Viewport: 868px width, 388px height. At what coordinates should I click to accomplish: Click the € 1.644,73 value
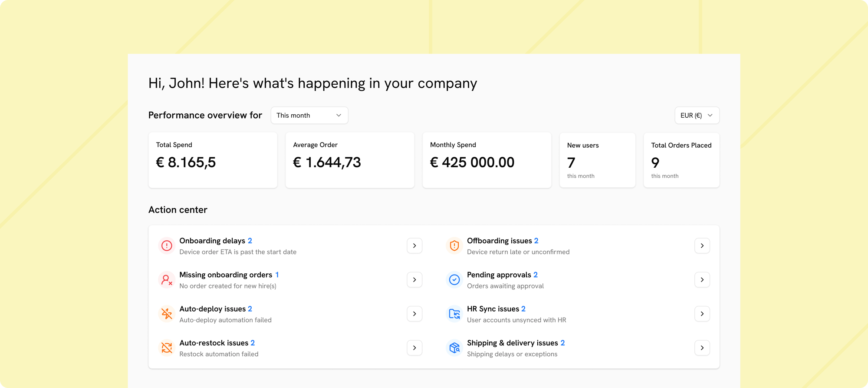pyautogui.click(x=327, y=162)
